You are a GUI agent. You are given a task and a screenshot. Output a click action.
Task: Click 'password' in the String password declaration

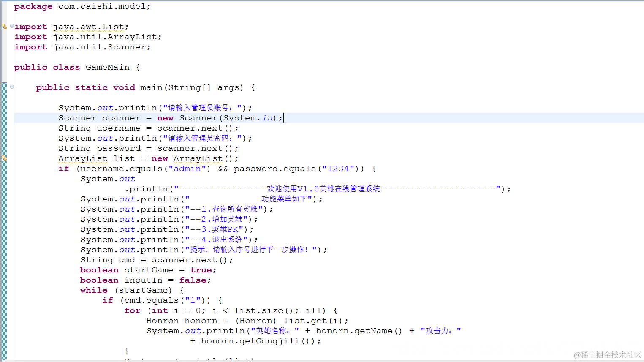(119, 149)
